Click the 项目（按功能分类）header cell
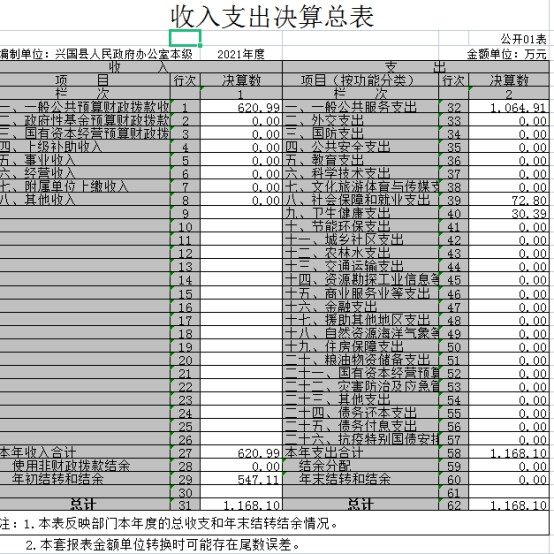The image size is (554, 554). (x=360, y=80)
